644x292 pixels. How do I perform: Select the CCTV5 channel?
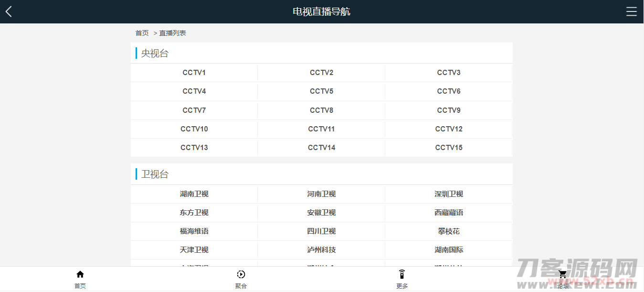[x=321, y=91]
